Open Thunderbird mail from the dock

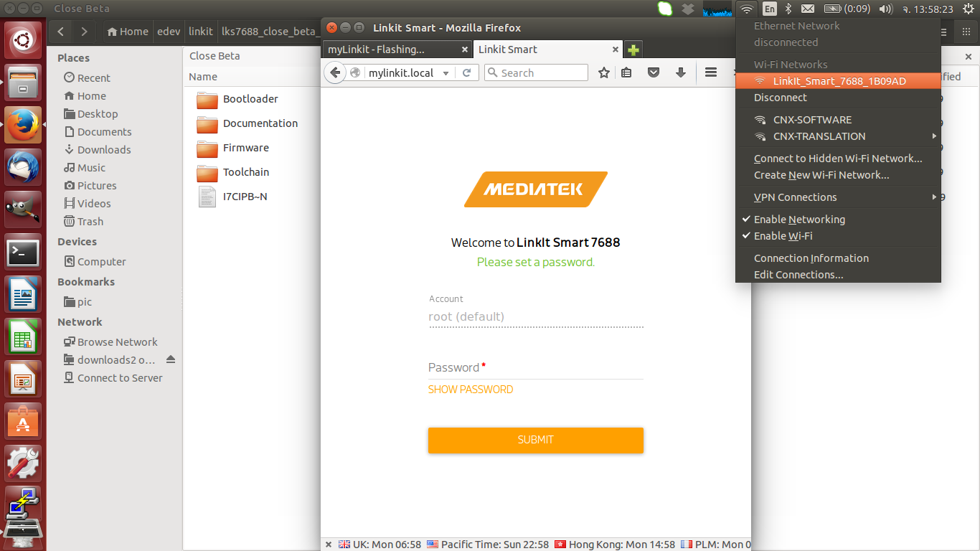click(x=23, y=168)
